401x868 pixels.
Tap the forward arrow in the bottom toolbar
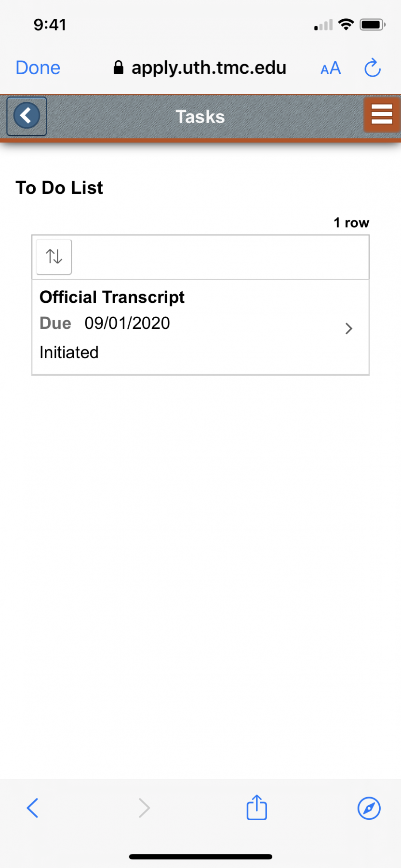144,808
